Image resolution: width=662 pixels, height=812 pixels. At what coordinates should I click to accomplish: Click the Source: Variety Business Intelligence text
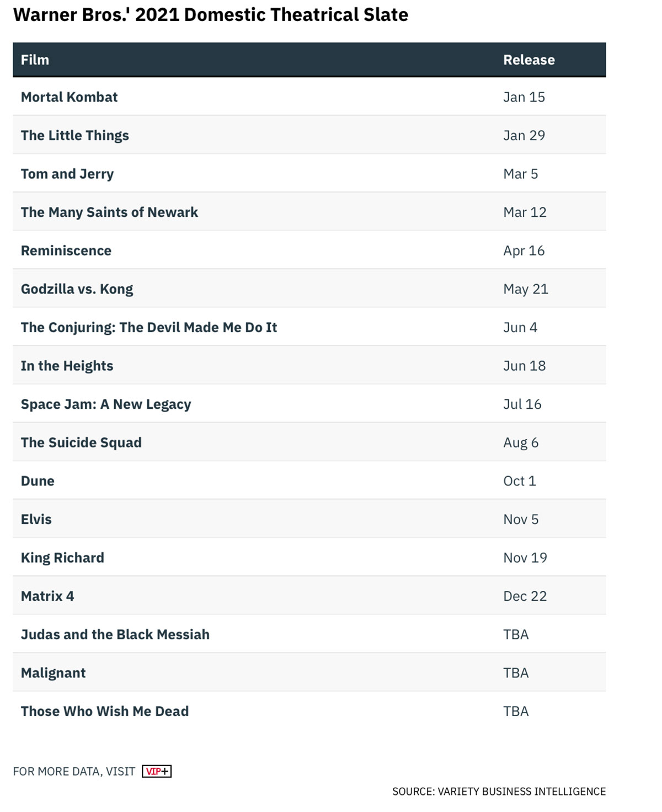tap(499, 791)
